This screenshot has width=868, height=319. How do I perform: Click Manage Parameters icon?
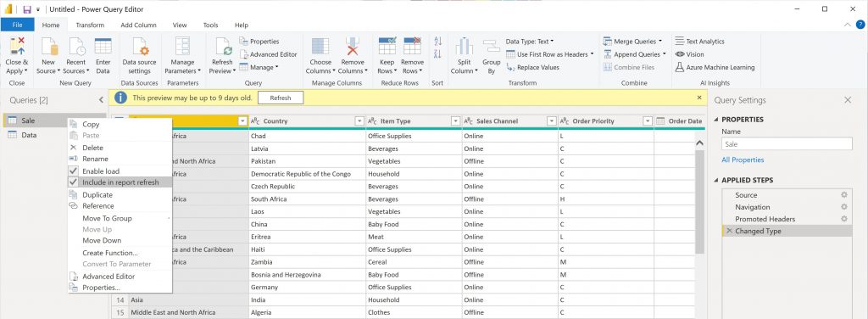(182, 46)
